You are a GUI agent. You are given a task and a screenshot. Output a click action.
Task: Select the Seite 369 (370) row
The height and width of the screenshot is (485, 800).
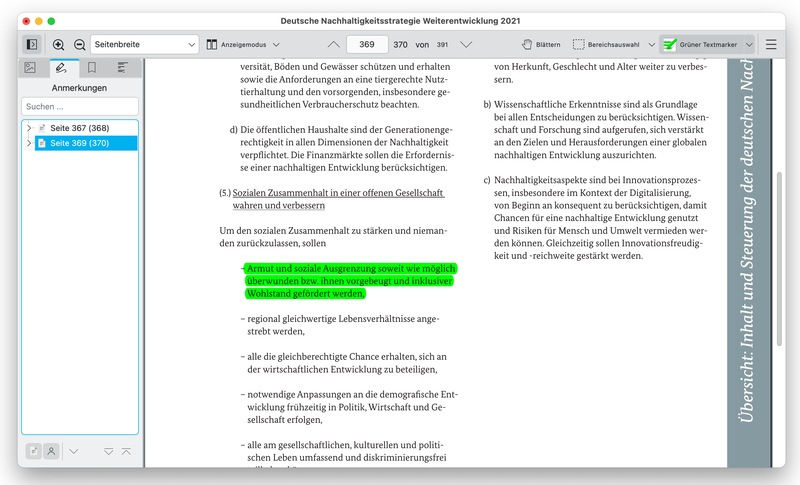click(86, 143)
